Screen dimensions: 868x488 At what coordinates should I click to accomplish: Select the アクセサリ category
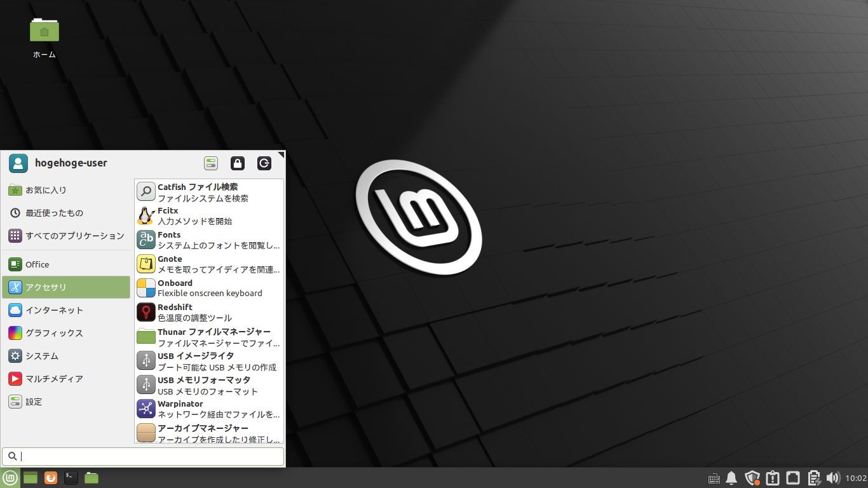click(x=66, y=287)
